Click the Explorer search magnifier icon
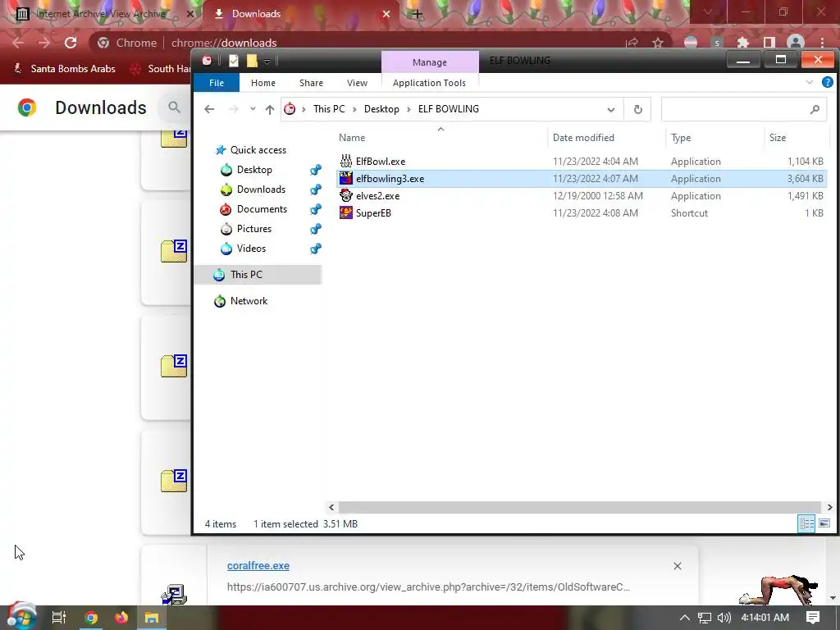 point(815,109)
